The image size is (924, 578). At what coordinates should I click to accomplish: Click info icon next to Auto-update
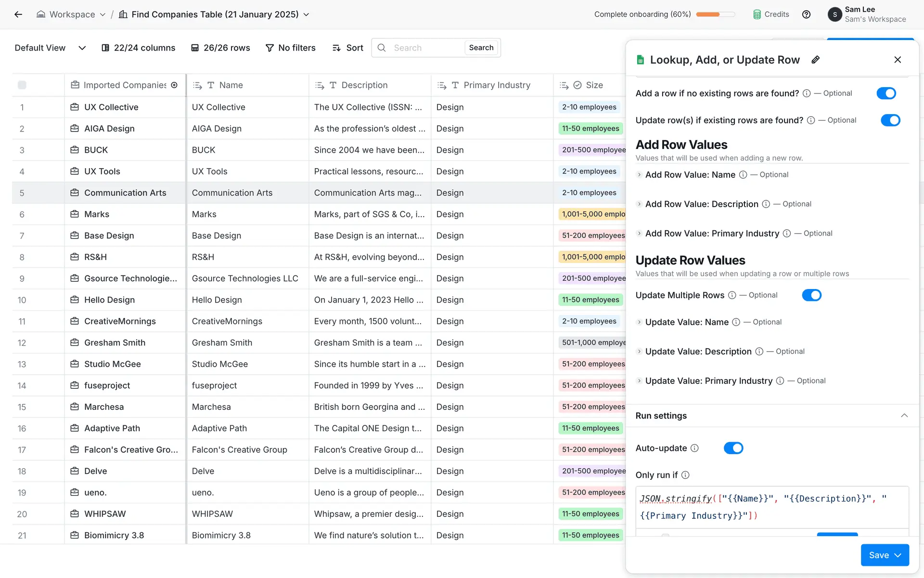pos(694,448)
